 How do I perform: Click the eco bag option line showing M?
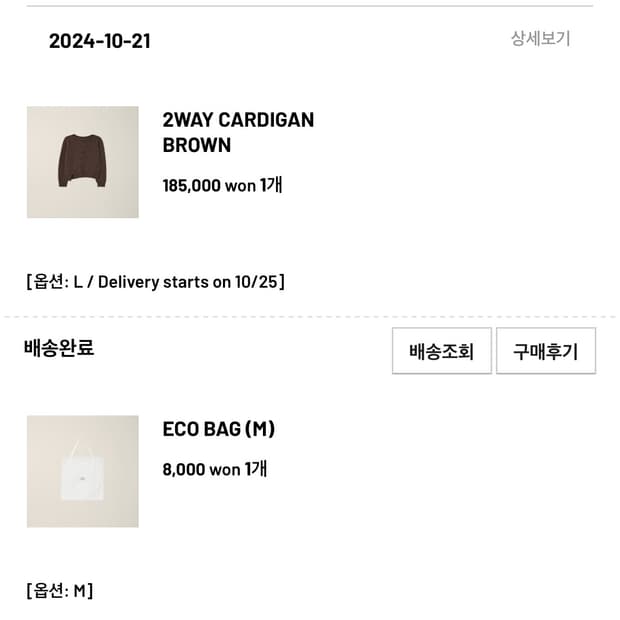(x=60, y=591)
